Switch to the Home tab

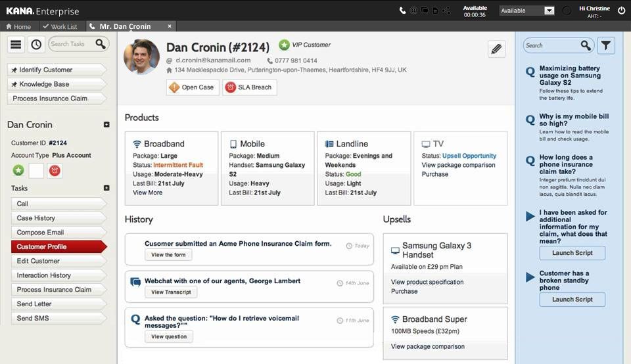tap(18, 26)
